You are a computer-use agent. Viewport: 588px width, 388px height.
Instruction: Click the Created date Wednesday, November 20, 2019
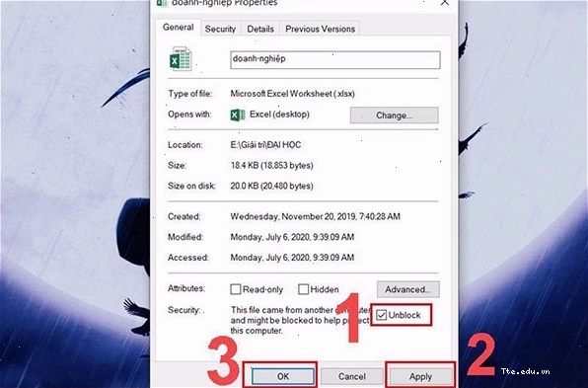pyautogui.click(x=315, y=216)
